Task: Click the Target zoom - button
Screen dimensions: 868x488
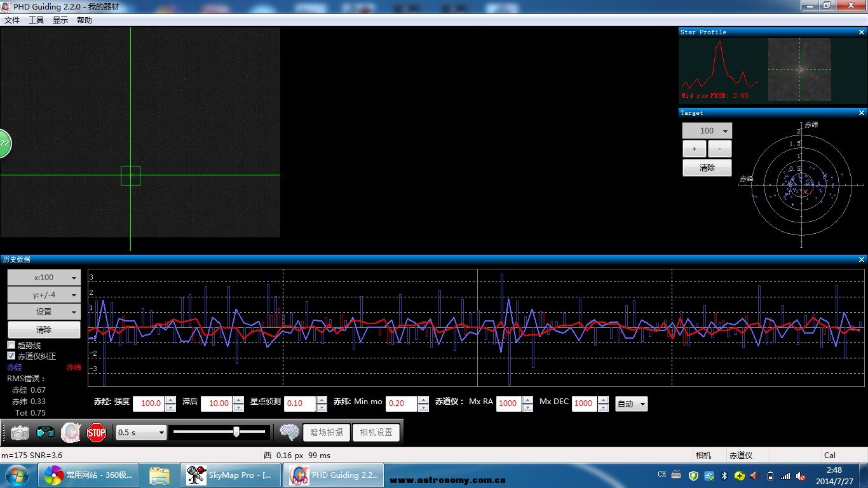Action: (x=719, y=149)
